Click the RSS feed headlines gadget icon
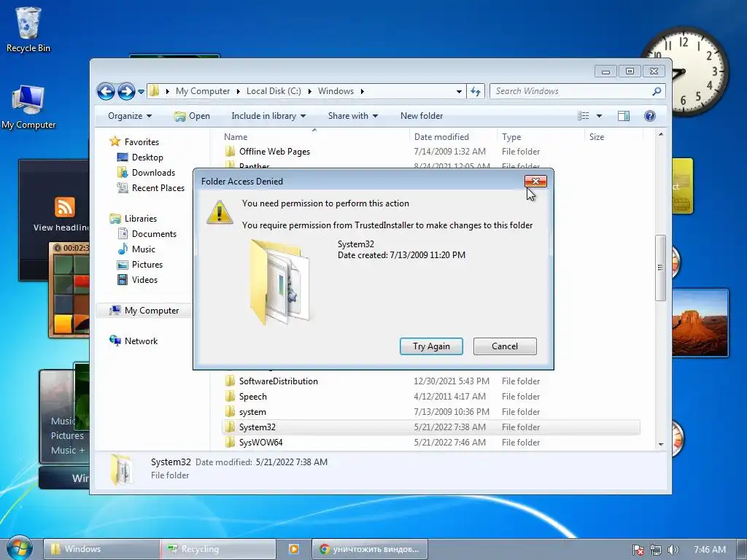 64,206
